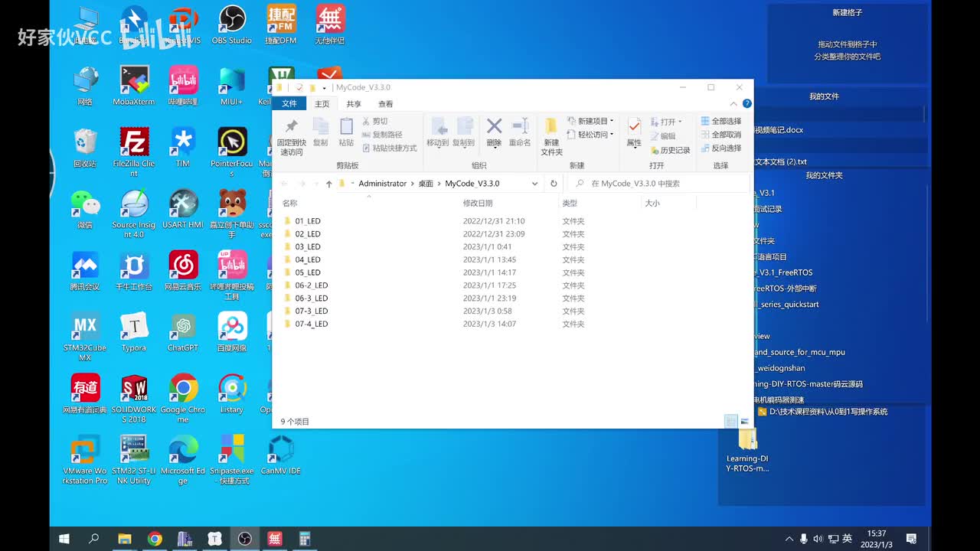Open File Explorer from the taskbar
Screen dimensions: 980x551
pos(124,539)
